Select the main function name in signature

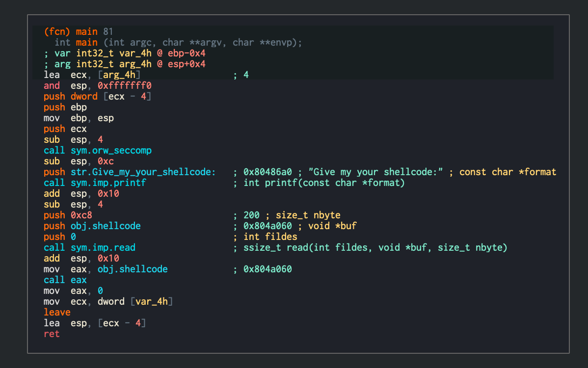click(x=86, y=42)
